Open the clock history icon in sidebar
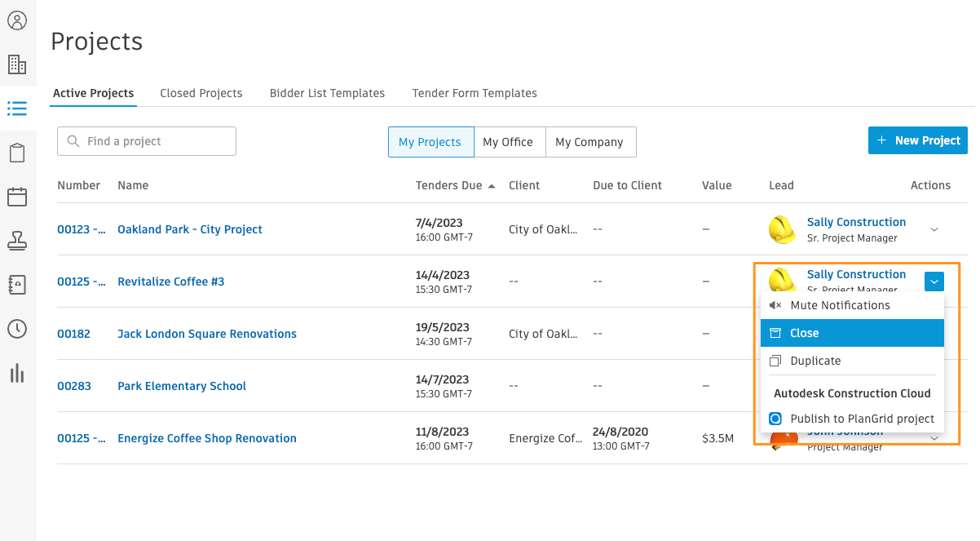 tap(17, 329)
